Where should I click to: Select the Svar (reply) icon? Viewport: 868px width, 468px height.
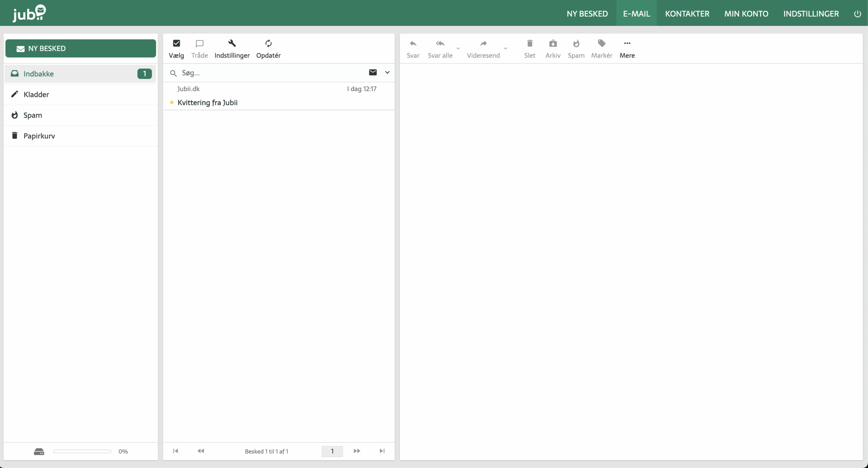[x=413, y=44]
